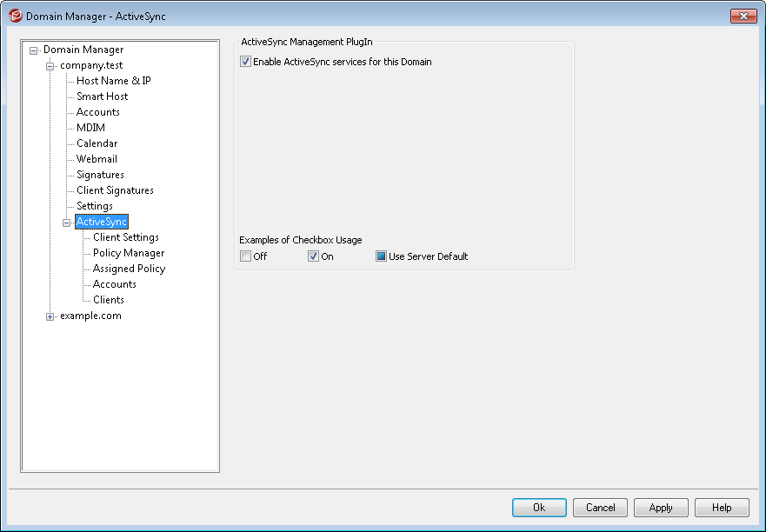Toggle the On example checkbox
Viewport: 766px width, 532px height.
(x=314, y=256)
